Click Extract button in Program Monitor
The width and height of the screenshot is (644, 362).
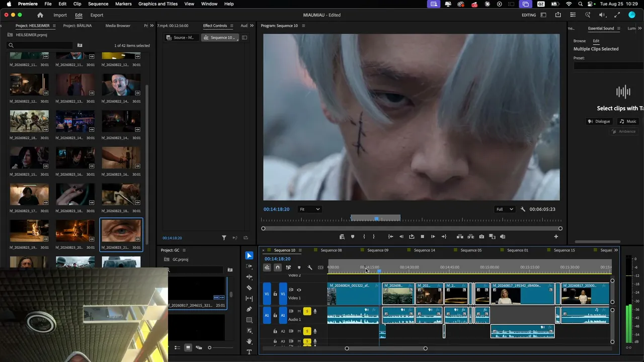tap(471, 236)
